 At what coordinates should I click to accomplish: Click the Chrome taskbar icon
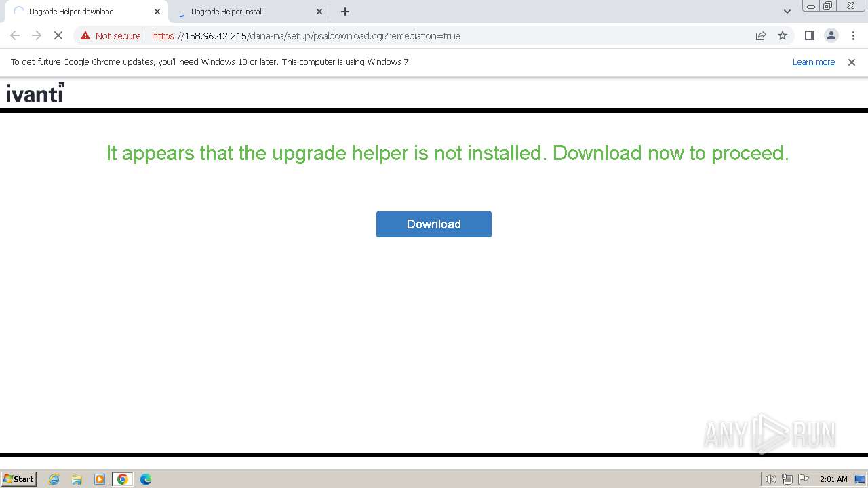pyautogui.click(x=123, y=479)
